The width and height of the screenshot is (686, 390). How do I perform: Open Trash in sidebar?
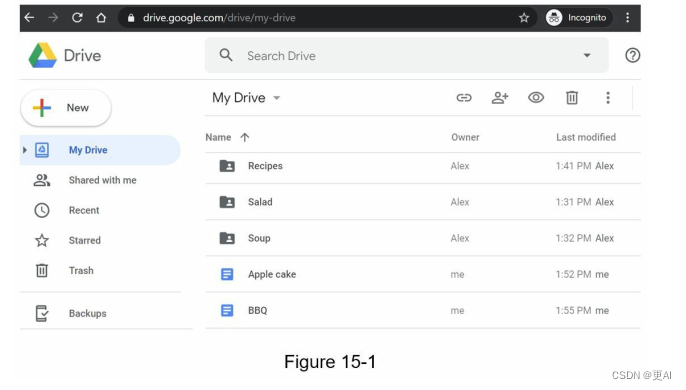click(81, 271)
